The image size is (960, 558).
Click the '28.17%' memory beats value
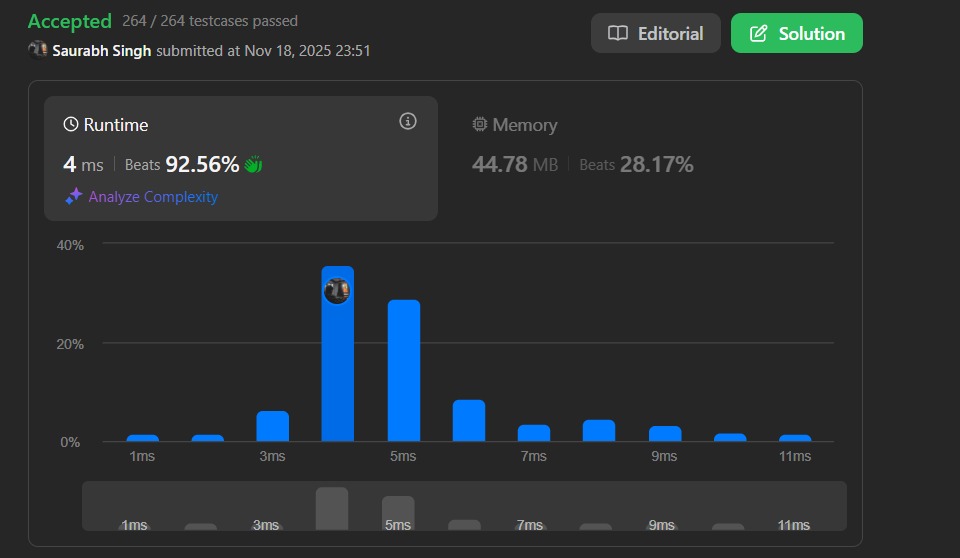pos(656,164)
